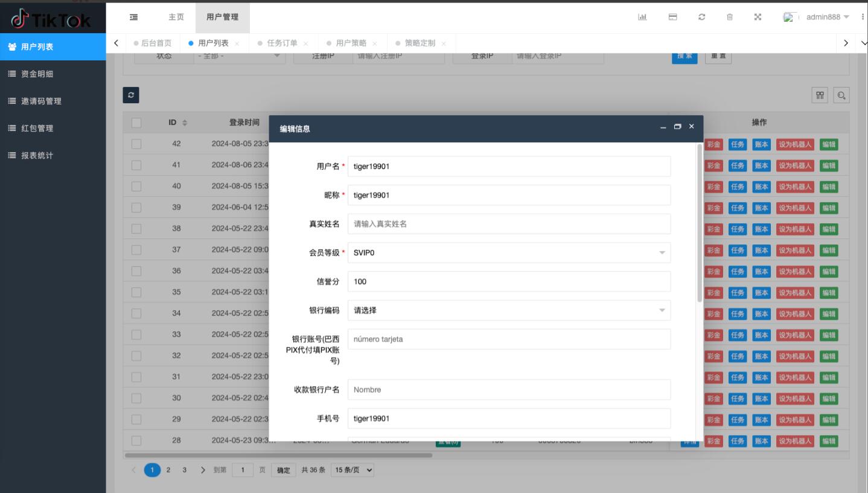Click the 真实姓名 input field

pyautogui.click(x=509, y=224)
